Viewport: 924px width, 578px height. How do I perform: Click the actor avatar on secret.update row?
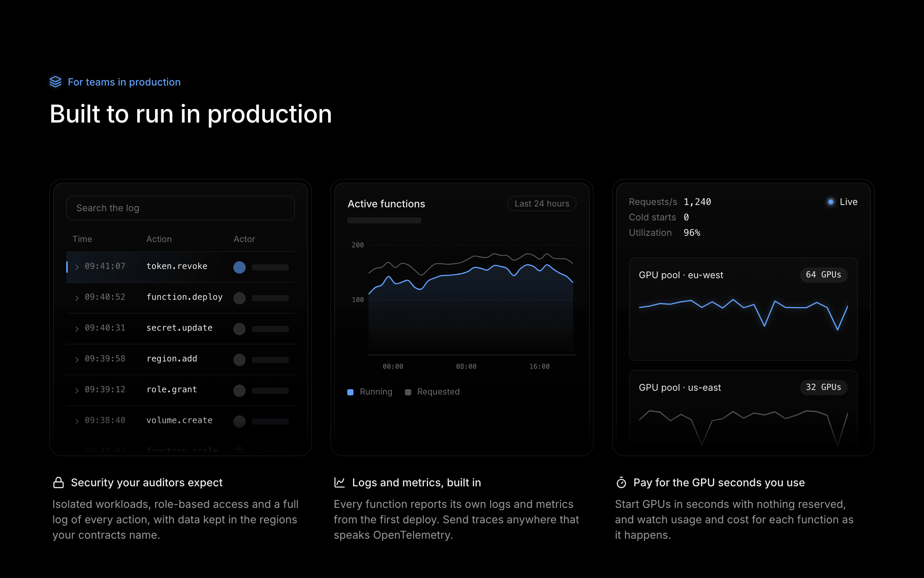pyautogui.click(x=239, y=329)
